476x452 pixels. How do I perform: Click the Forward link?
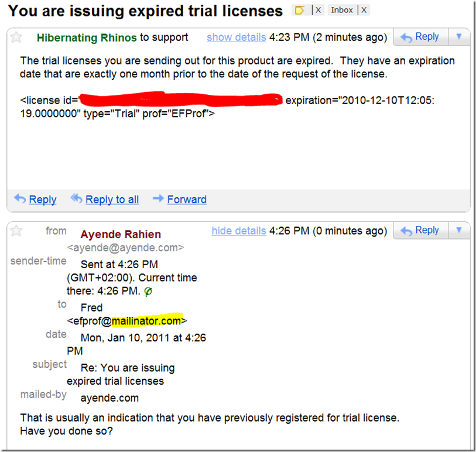pyautogui.click(x=187, y=200)
